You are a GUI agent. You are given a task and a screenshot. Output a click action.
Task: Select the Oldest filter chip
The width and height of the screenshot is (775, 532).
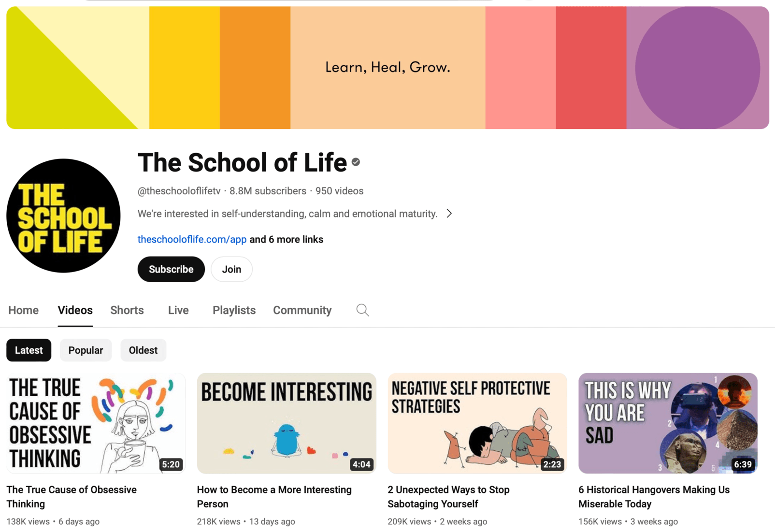pyautogui.click(x=143, y=350)
